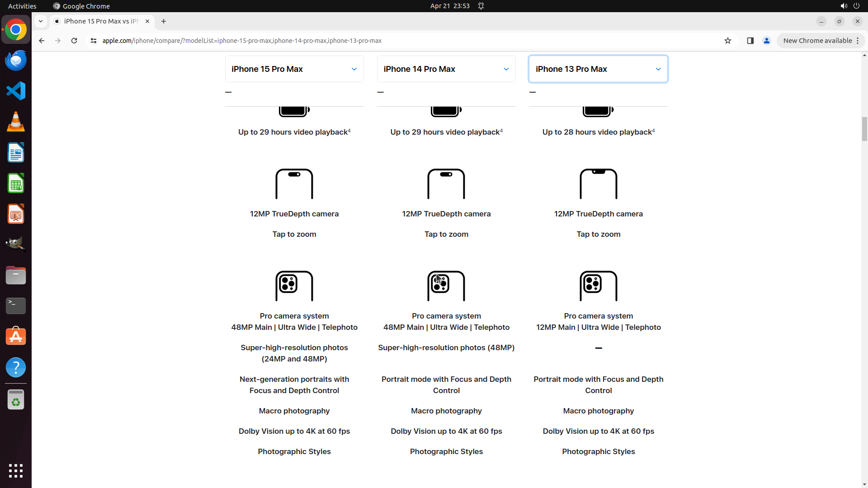The height and width of the screenshot is (488, 868).
Task: Click the iPhone 14 Pro Max Dynamic Island icon
Action: [x=446, y=184]
